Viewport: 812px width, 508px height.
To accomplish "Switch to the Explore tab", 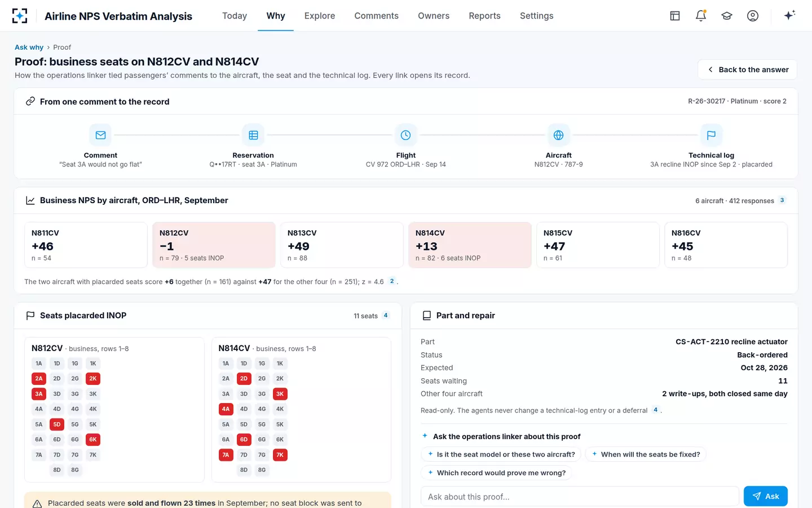I will pos(320,16).
